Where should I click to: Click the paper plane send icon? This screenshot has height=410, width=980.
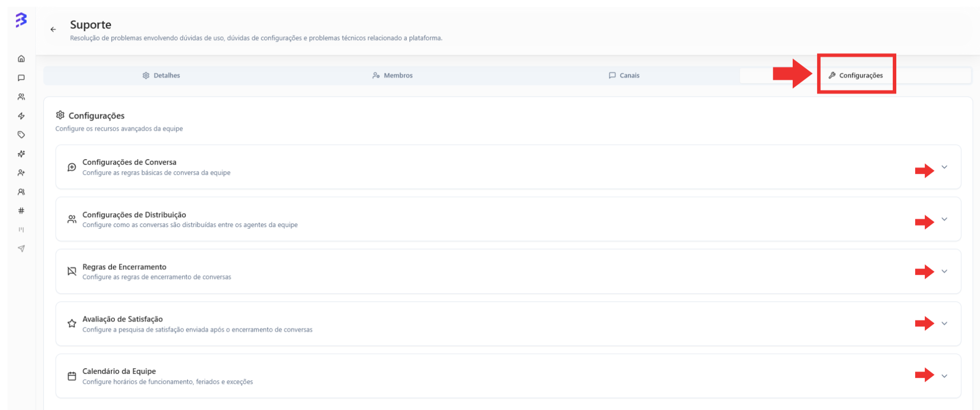point(21,248)
